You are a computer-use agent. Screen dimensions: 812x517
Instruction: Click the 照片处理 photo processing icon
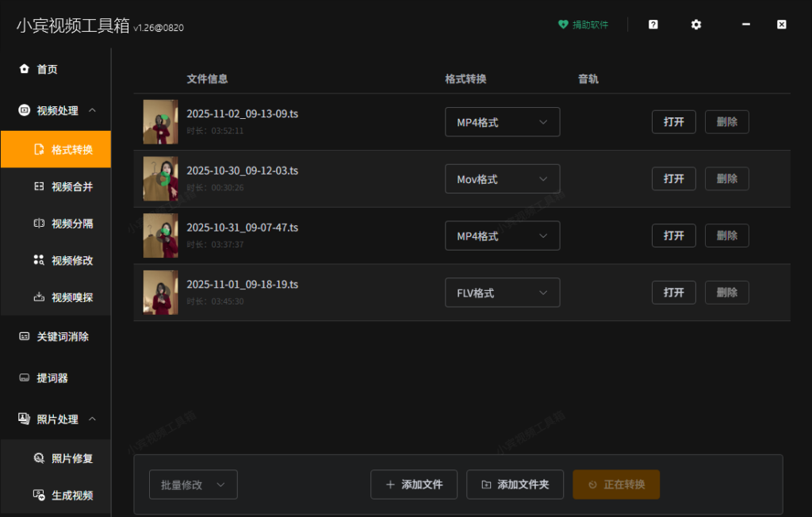pyautogui.click(x=23, y=419)
